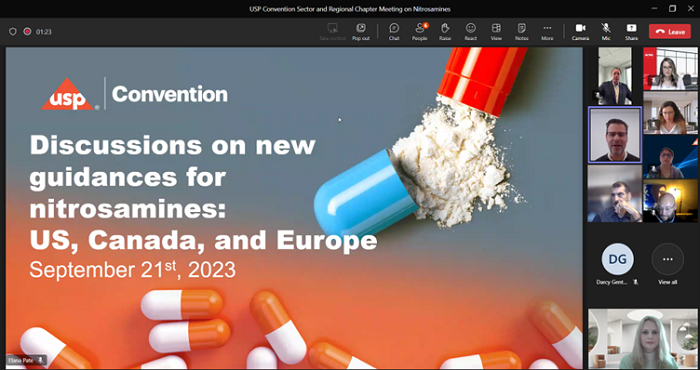
Task: Open the Chat panel
Action: 394,32
